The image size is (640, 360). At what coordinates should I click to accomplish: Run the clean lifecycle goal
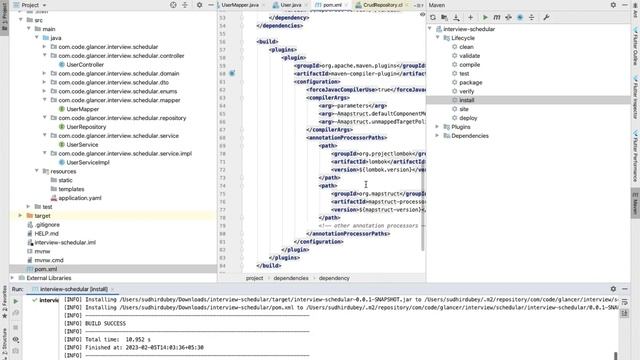coord(466,47)
